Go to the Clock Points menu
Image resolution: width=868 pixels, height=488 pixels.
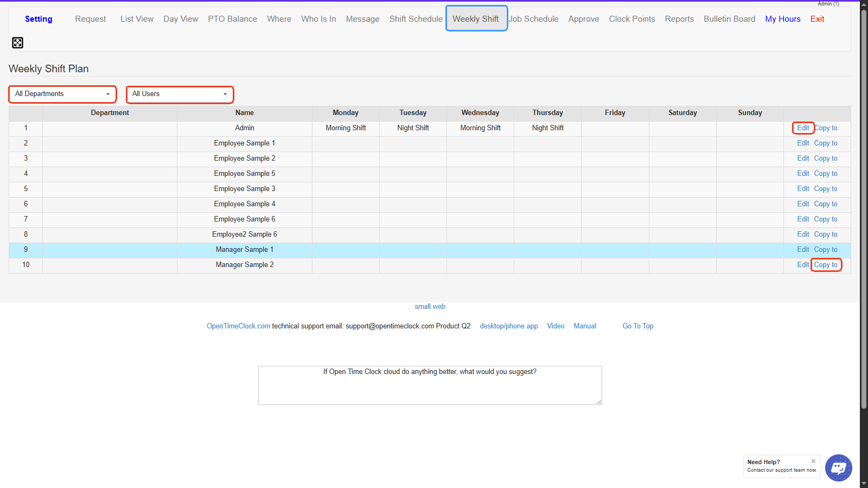click(631, 19)
